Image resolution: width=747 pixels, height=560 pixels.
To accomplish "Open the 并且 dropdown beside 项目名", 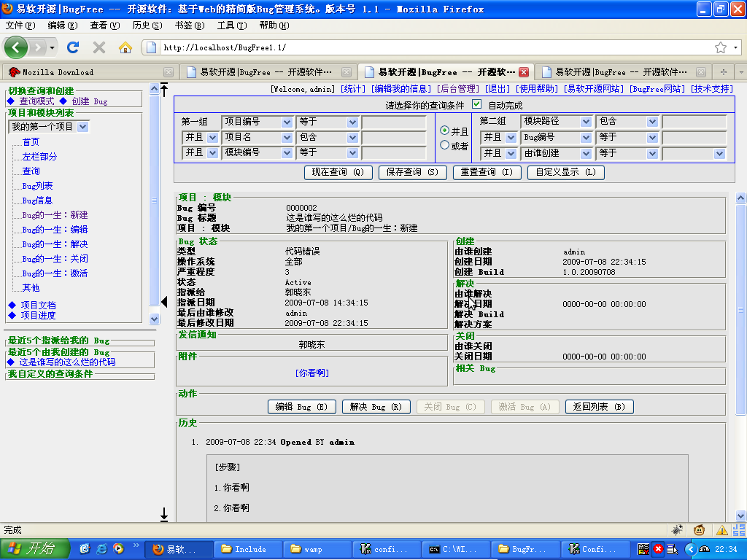I will [x=200, y=137].
